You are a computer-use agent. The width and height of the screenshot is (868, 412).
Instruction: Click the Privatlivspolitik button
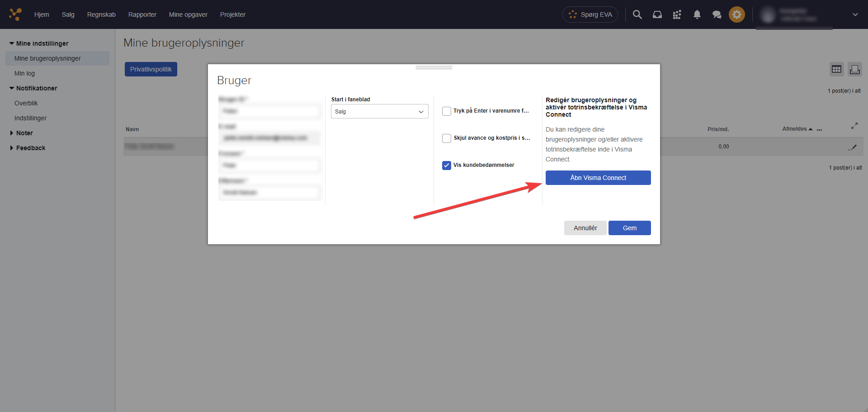(x=151, y=69)
